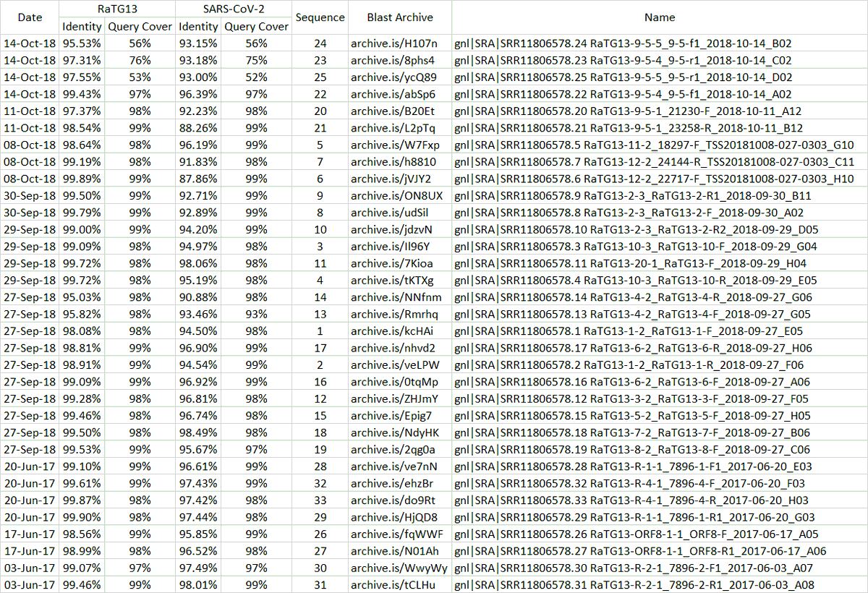
Task: Click the archive.is/Rmrhq cell
Action: (400, 314)
